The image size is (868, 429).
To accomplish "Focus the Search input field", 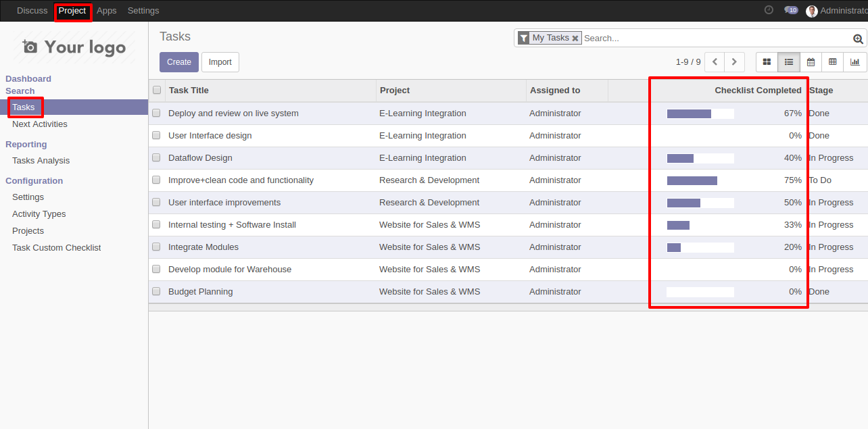I will (717, 39).
